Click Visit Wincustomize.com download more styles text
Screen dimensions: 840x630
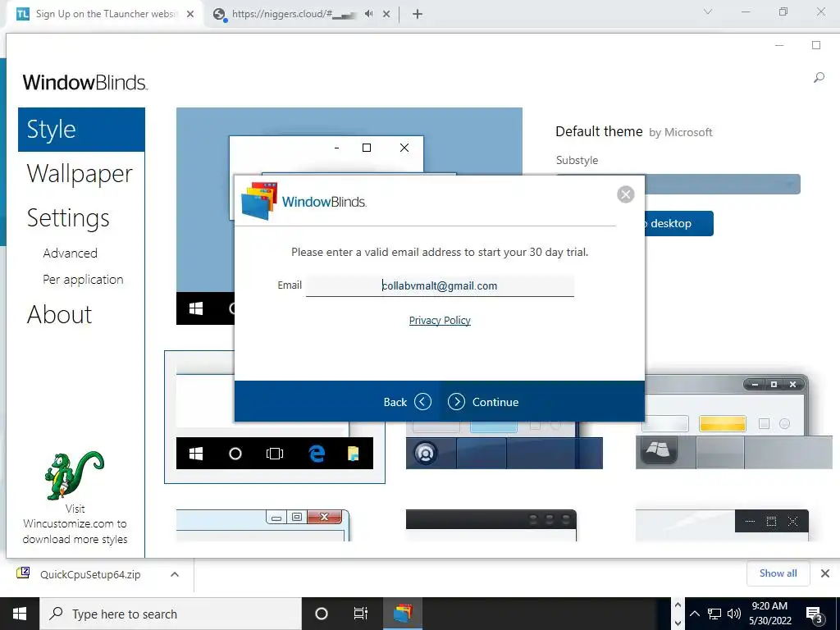75,524
